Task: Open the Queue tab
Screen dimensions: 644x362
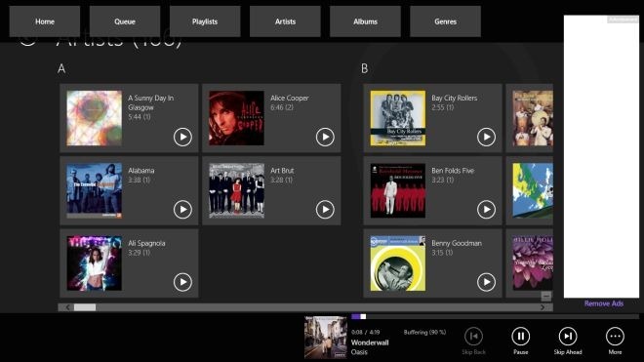Action: click(125, 21)
